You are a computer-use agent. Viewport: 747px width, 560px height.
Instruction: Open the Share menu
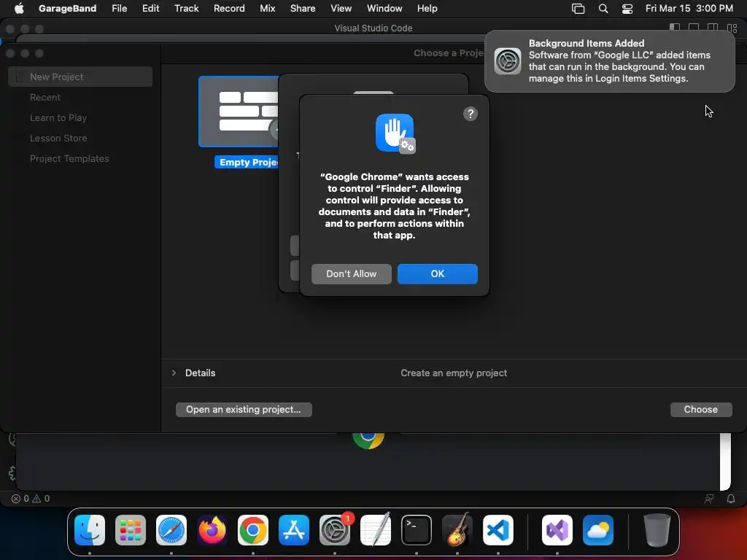tap(303, 8)
